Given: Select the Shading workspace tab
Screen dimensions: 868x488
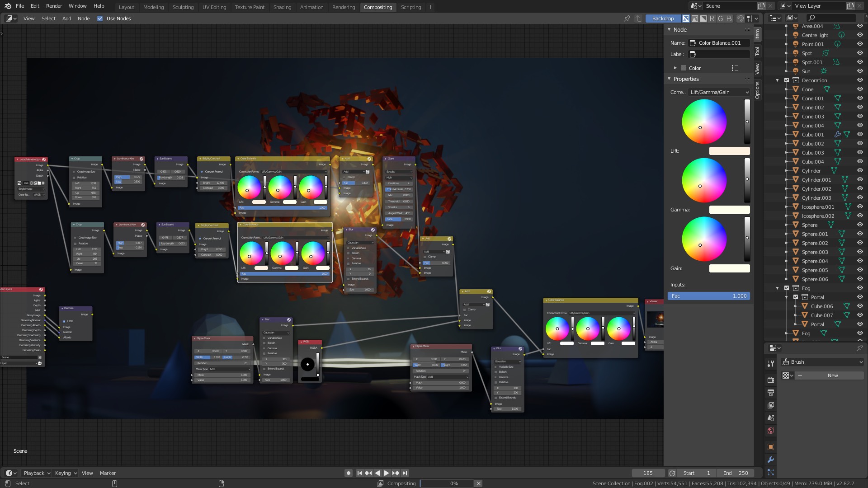Looking at the screenshot, I should click(x=282, y=7).
